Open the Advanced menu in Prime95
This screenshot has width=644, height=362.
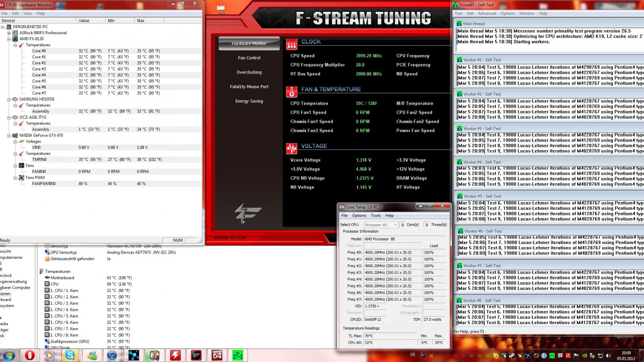click(x=487, y=13)
